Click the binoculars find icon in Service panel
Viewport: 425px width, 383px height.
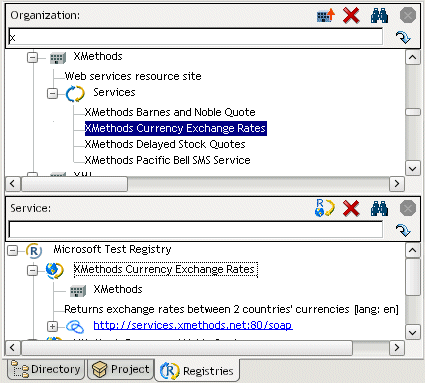click(x=379, y=209)
